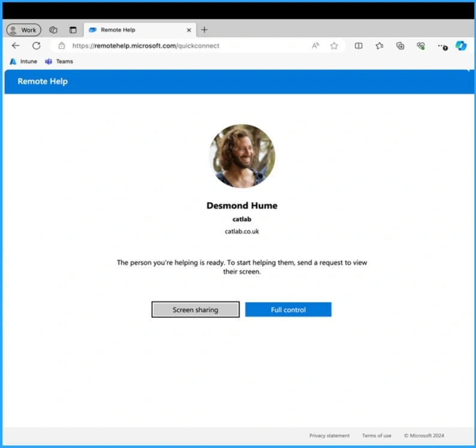This screenshot has height=448, width=476.
Task: Open Browser essentials heart icon
Action: point(421,46)
